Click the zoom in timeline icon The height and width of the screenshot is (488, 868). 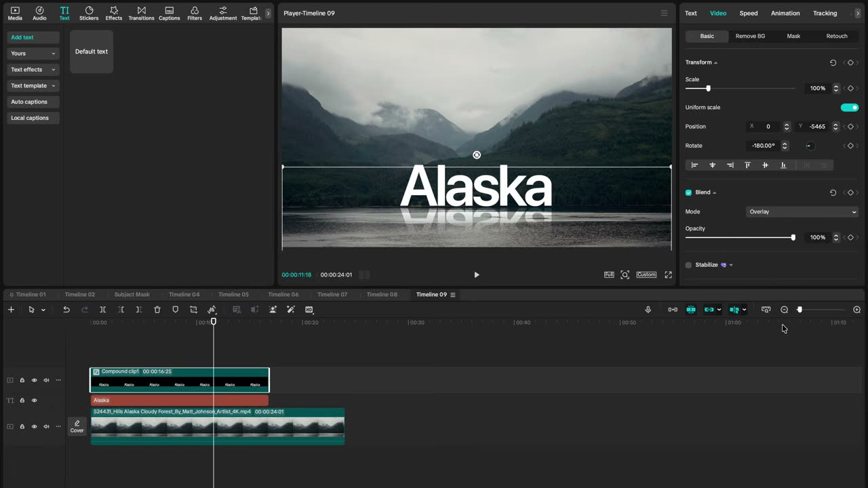click(x=857, y=310)
